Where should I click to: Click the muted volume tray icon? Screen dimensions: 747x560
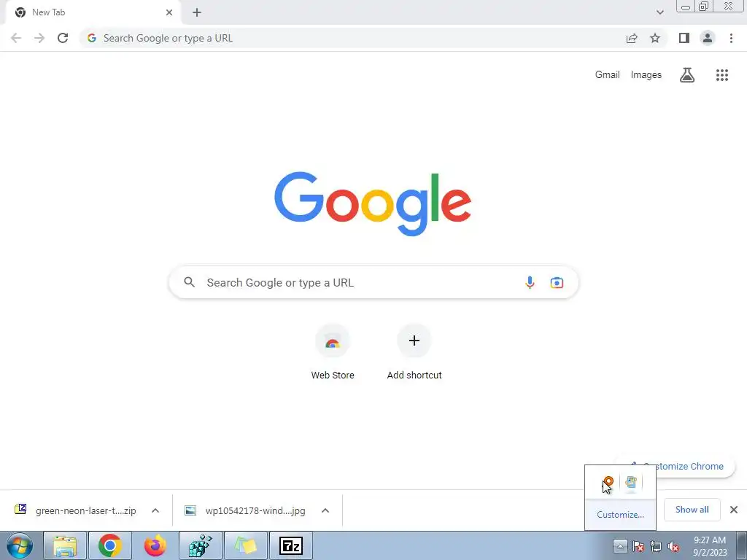(x=673, y=547)
